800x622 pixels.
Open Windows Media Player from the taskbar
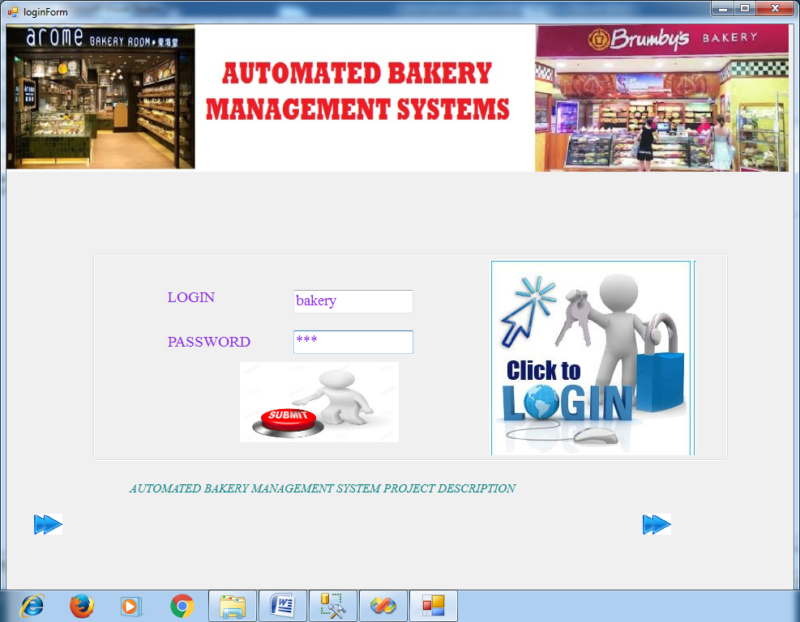130,606
